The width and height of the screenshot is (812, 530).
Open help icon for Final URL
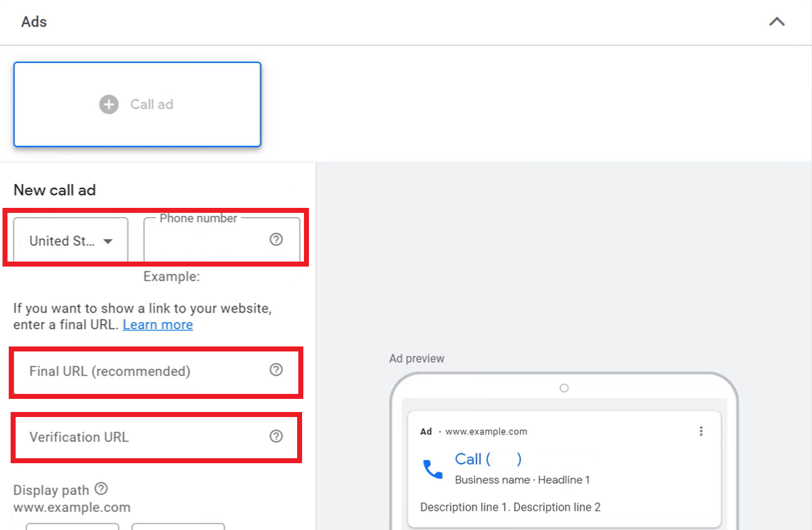click(276, 370)
